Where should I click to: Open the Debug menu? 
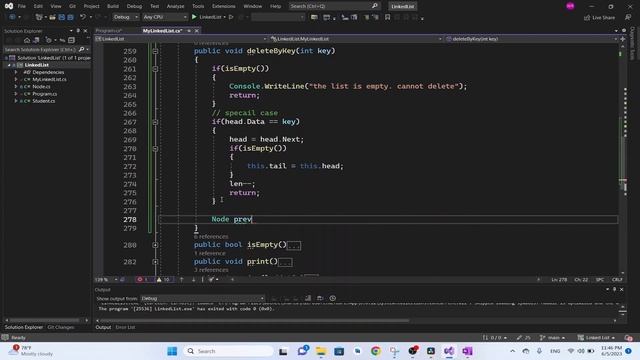[134, 6]
